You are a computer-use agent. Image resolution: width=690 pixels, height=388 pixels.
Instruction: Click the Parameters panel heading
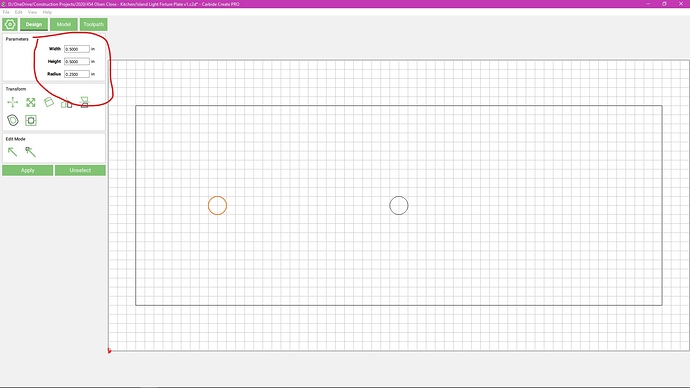[x=17, y=39]
